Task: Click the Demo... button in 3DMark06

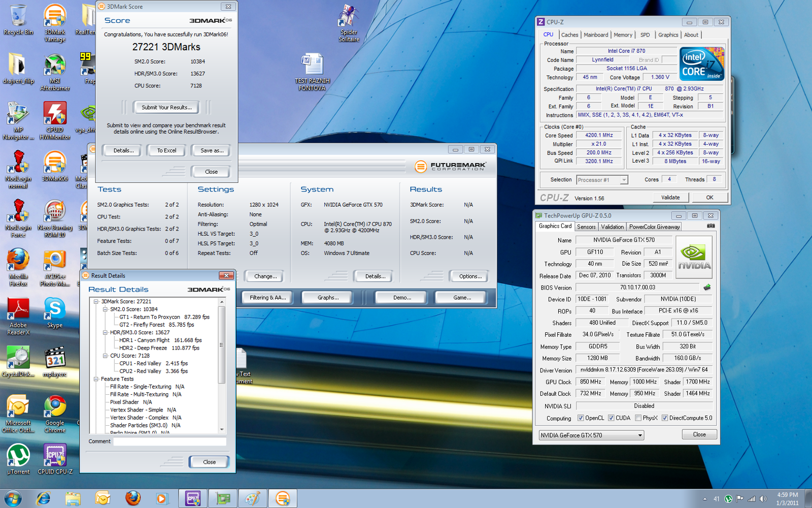Action: 402,298
